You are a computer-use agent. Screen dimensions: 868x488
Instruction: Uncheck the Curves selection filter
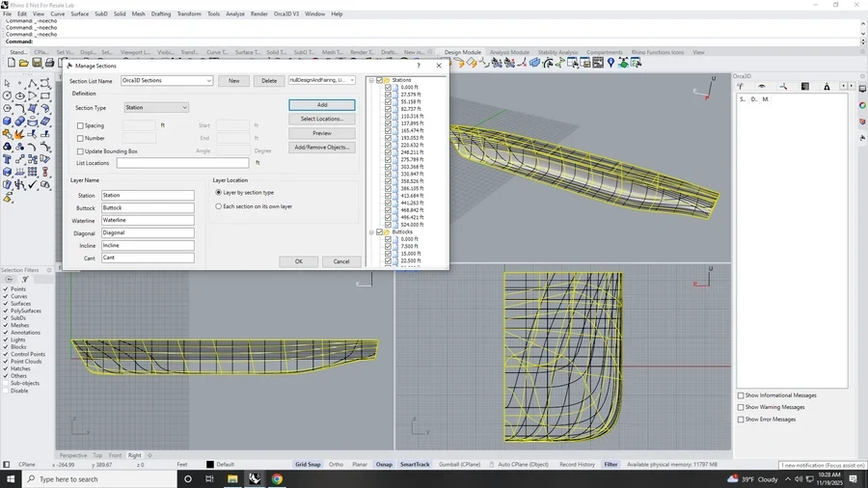click(6, 297)
